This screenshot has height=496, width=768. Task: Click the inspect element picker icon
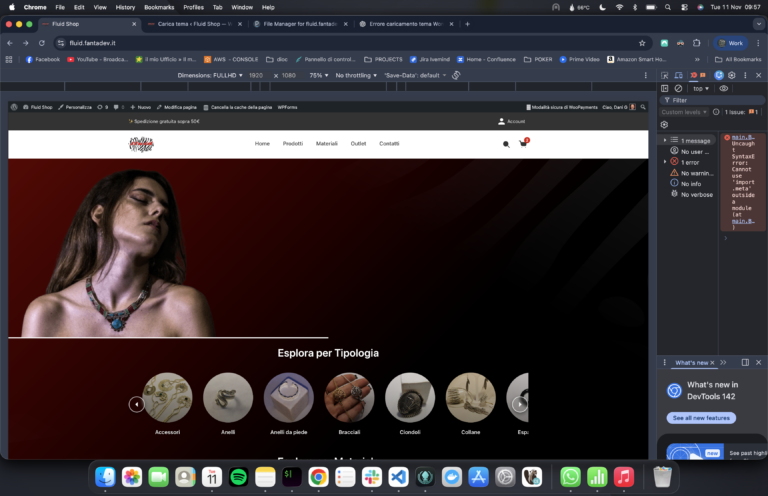tap(667, 75)
